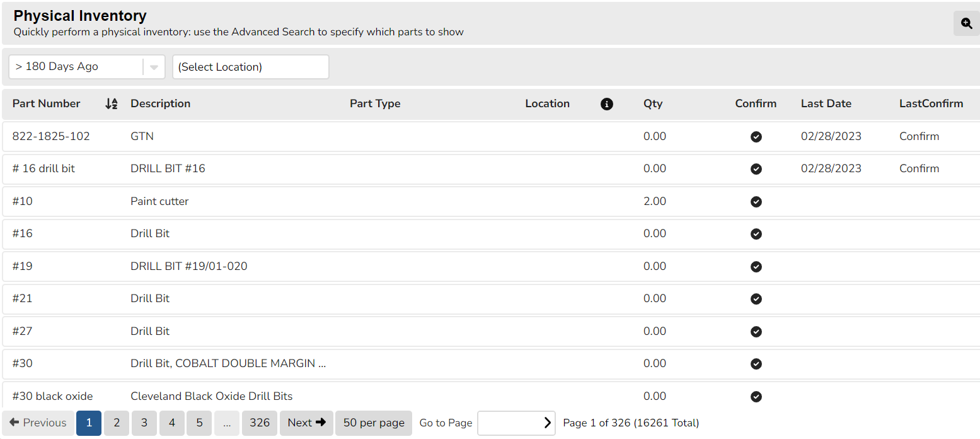Change the 50 per page setting

coord(374,423)
